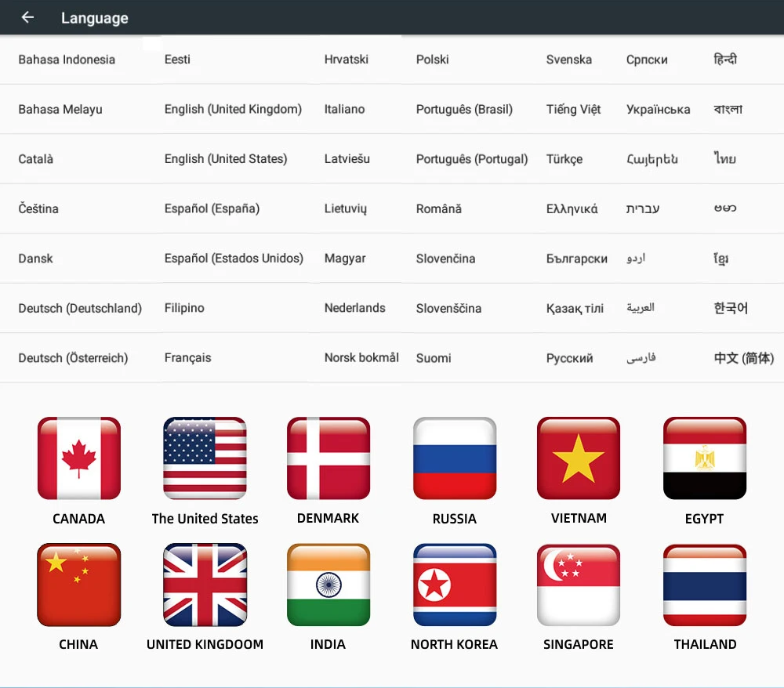Click the Egypt flag icon
Screen dimensions: 784x688
coord(705,458)
